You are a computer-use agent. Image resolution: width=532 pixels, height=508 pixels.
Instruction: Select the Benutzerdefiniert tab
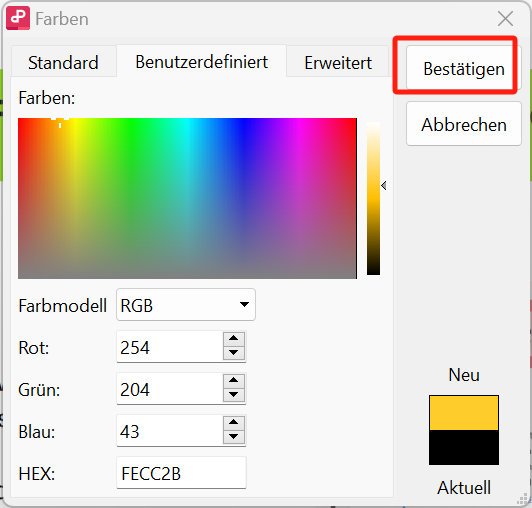(x=202, y=61)
